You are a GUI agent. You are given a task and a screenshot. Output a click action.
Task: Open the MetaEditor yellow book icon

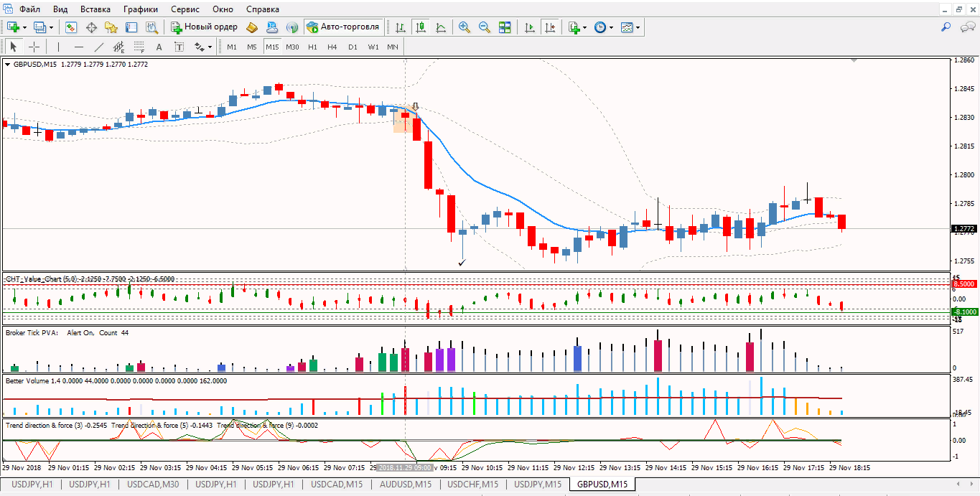point(251,27)
